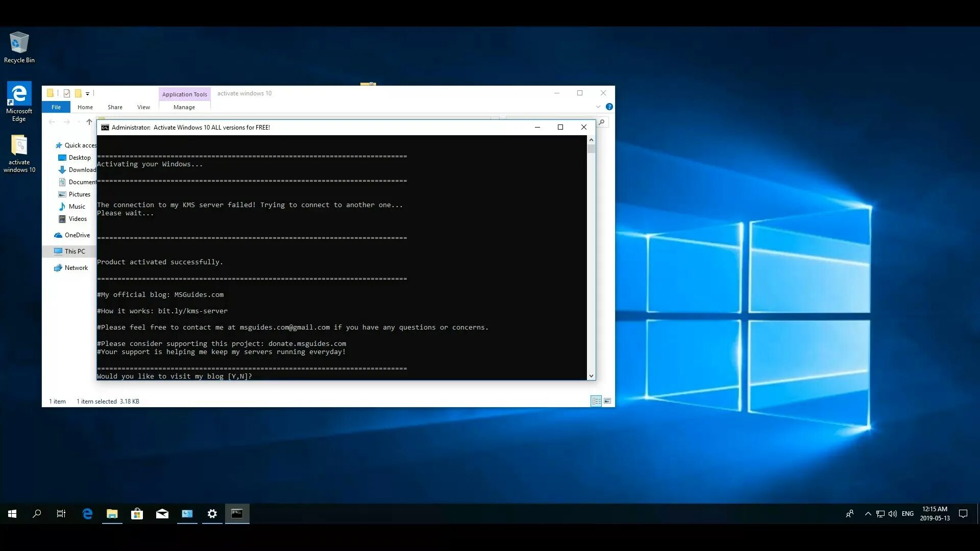Select the View ribbon tab
Screen dimensions: 980x551
tap(143, 107)
